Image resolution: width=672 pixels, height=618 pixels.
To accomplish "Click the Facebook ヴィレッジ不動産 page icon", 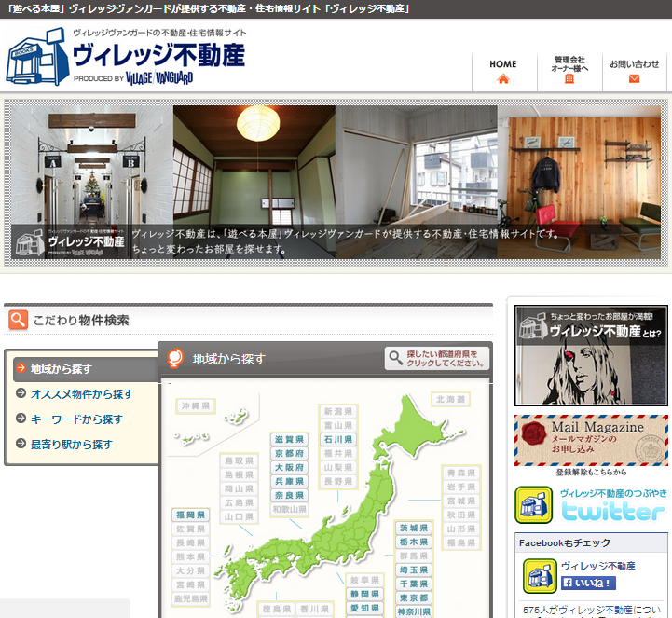I will (540, 575).
